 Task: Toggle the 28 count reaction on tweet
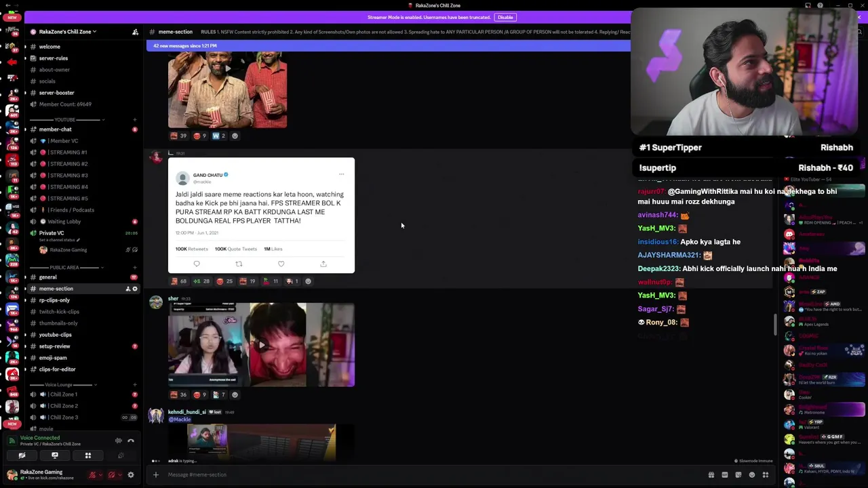point(202,281)
